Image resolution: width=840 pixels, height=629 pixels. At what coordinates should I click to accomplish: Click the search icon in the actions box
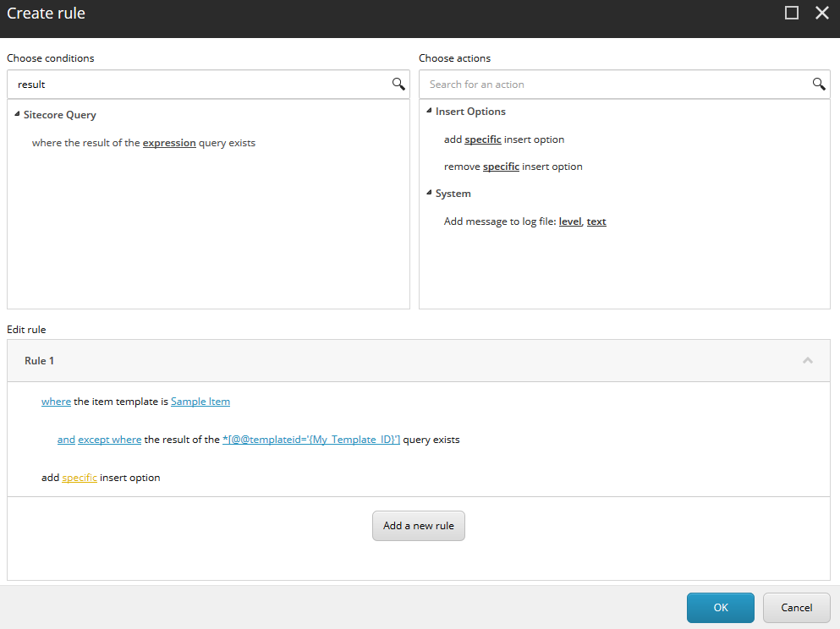[x=817, y=84]
